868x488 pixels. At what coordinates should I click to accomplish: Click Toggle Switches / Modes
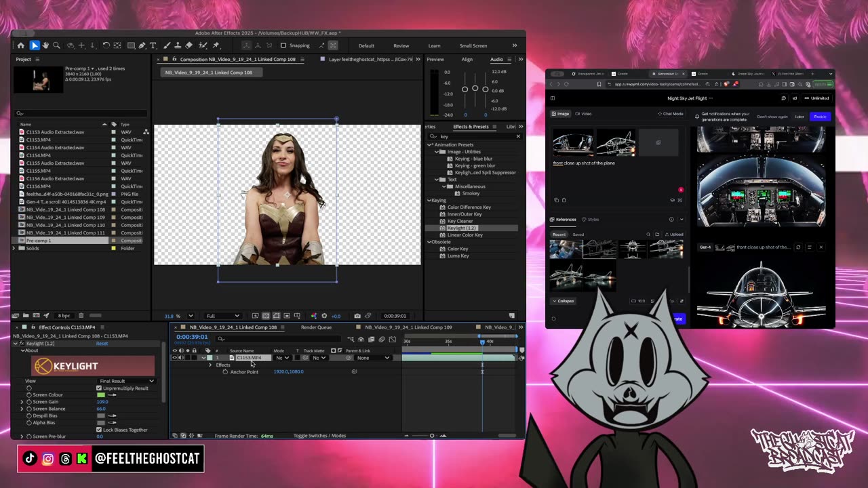(x=319, y=436)
